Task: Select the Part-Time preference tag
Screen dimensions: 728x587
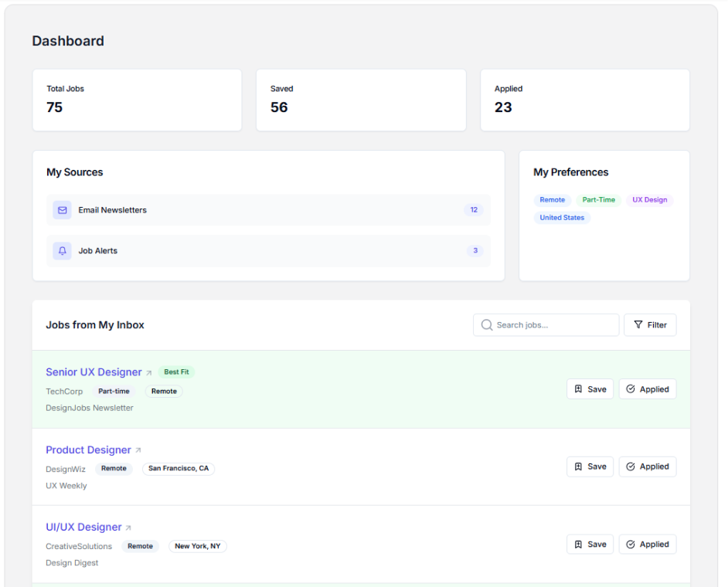Action: (598, 200)
